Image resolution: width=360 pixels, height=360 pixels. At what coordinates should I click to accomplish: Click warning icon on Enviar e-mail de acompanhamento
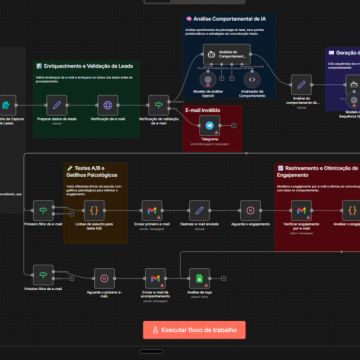pyautogui.click(x=162, y=286)
